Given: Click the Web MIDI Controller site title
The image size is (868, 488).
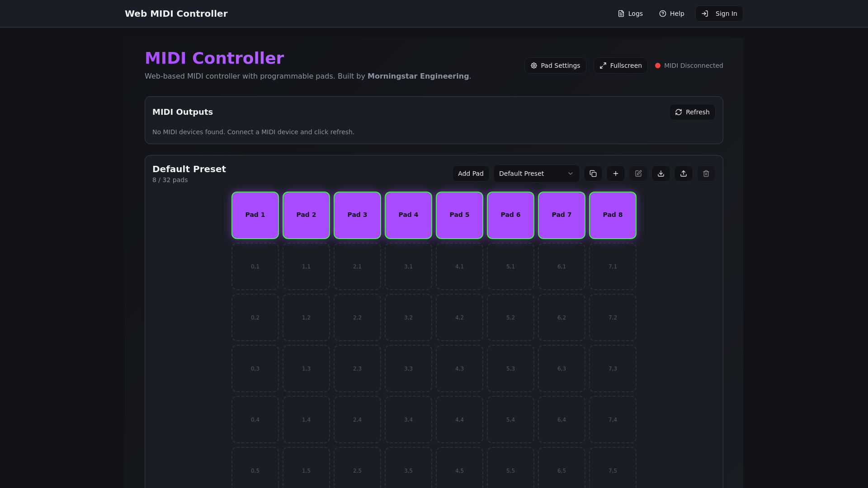Looking at the screenshot, I should [176, 14].
